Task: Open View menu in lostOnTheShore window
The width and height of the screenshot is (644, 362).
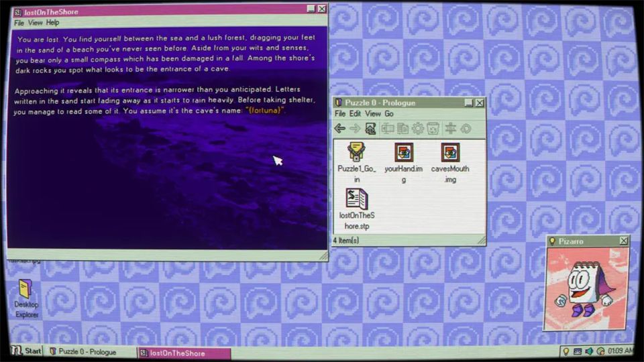Action: 35,23
